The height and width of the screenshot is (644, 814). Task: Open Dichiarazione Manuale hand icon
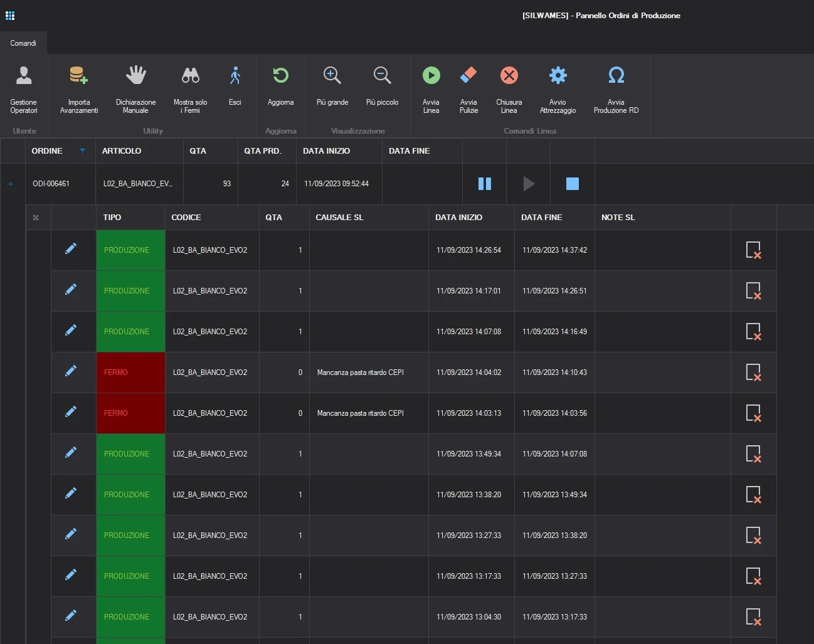135,75
